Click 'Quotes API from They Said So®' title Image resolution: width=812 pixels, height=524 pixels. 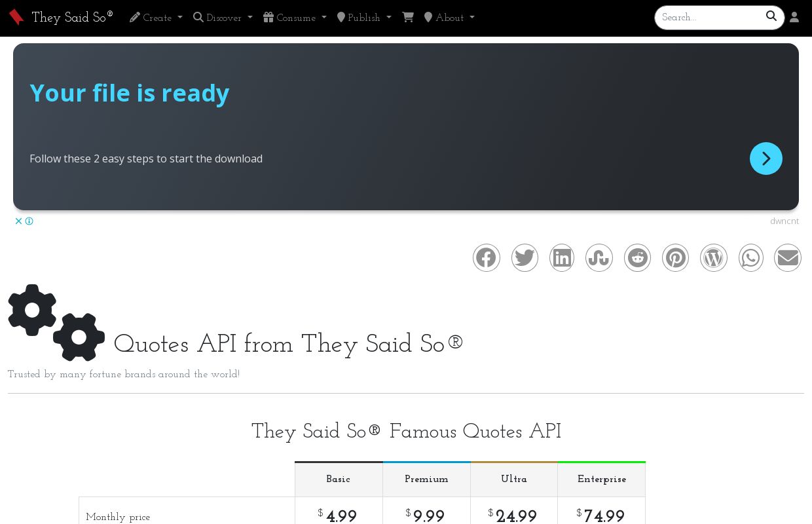(x=289, y=345)
